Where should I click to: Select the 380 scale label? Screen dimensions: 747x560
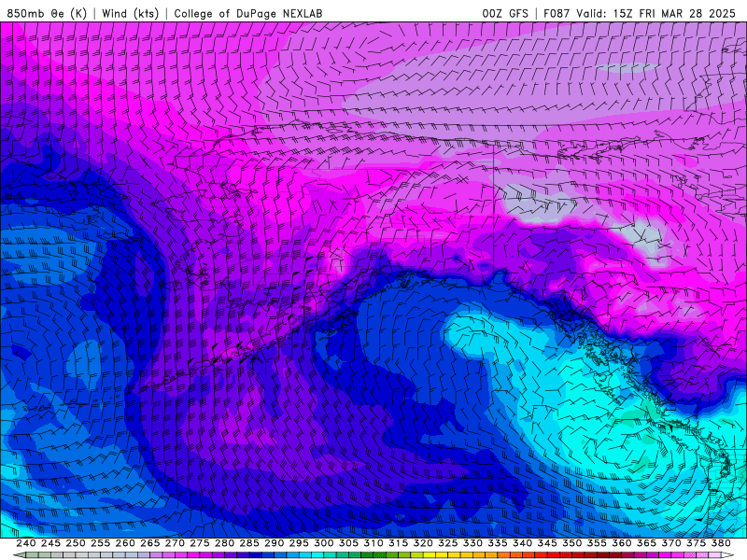click(720, 543)
